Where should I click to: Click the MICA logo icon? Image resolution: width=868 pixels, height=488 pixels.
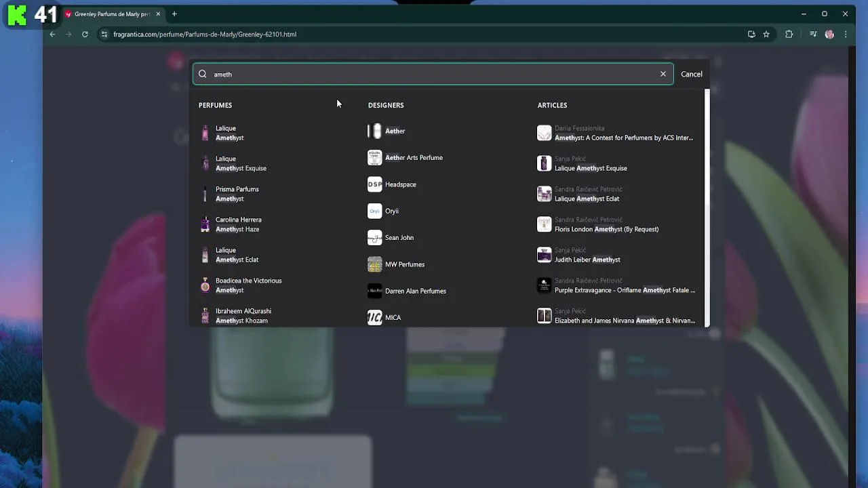(x=375, y=317)
